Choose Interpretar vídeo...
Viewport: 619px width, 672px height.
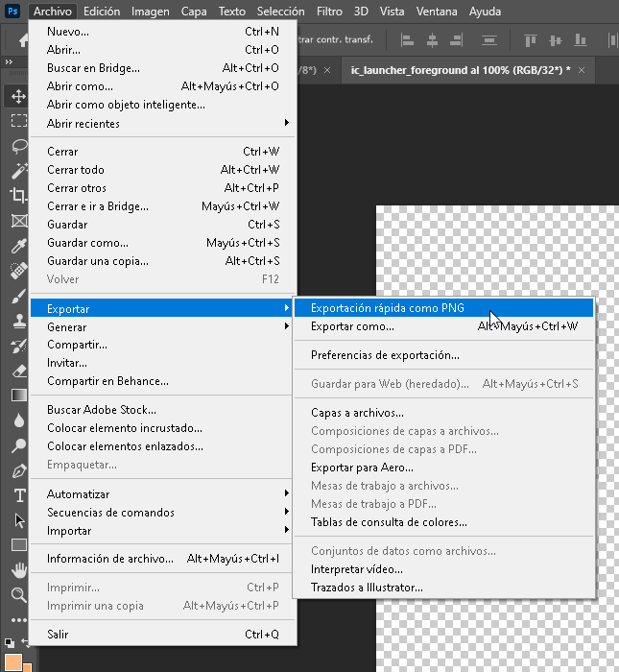(x=443, y=569)
